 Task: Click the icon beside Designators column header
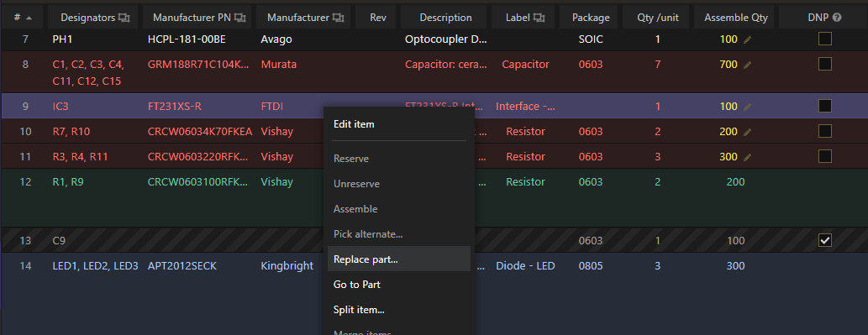click(x=124, y=18)
